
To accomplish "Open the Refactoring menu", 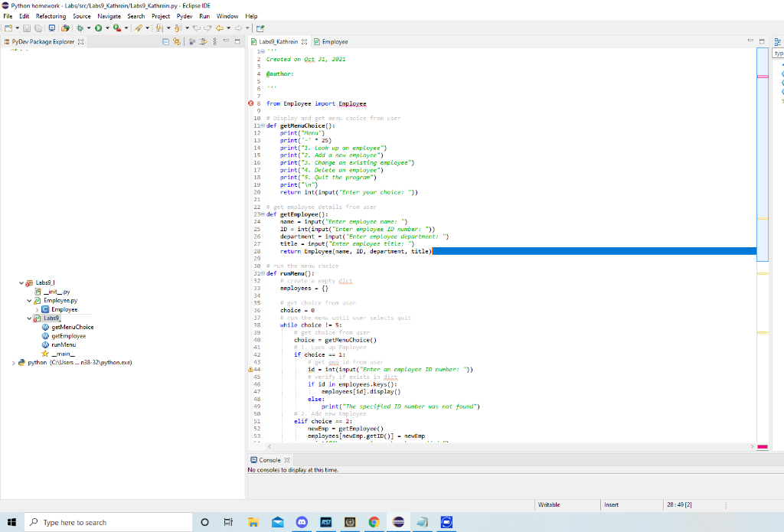I will (x=51, y=16).
